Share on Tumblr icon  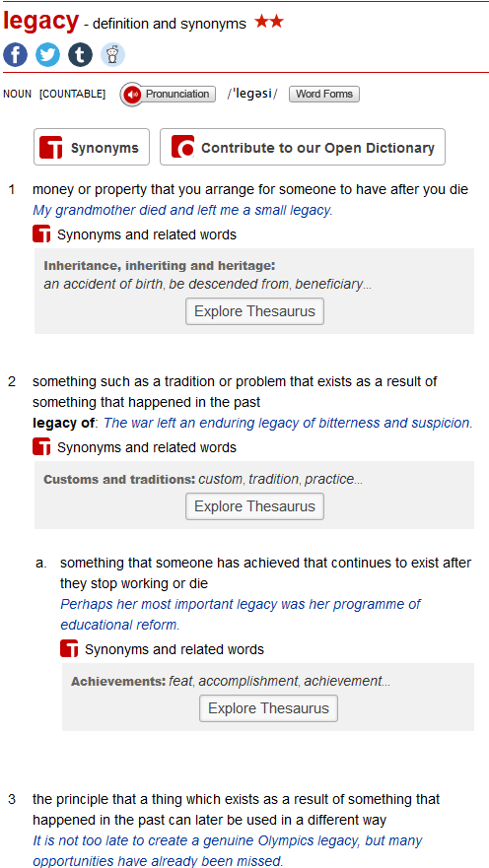pos(80,55)
